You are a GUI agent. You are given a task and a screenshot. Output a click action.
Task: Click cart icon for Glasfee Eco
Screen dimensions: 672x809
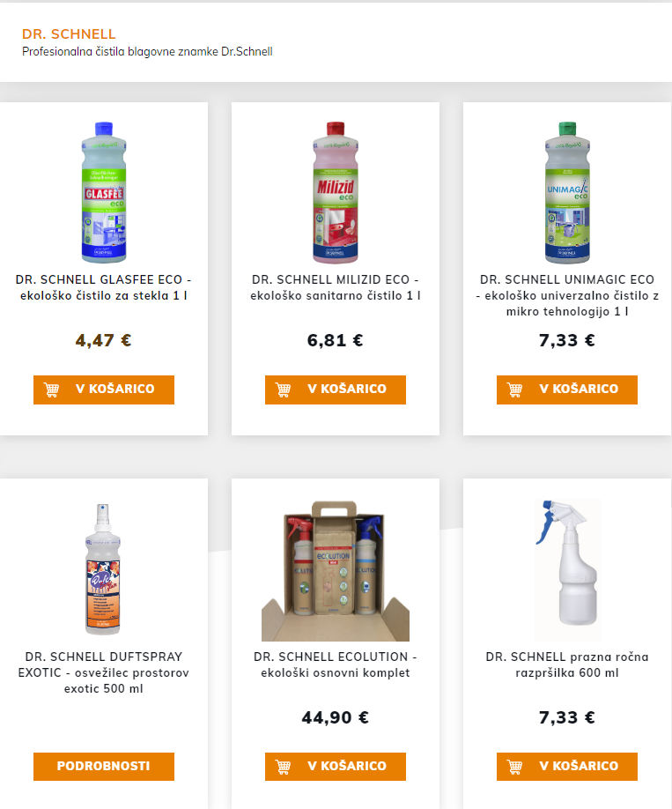click(x=52, y=390)
